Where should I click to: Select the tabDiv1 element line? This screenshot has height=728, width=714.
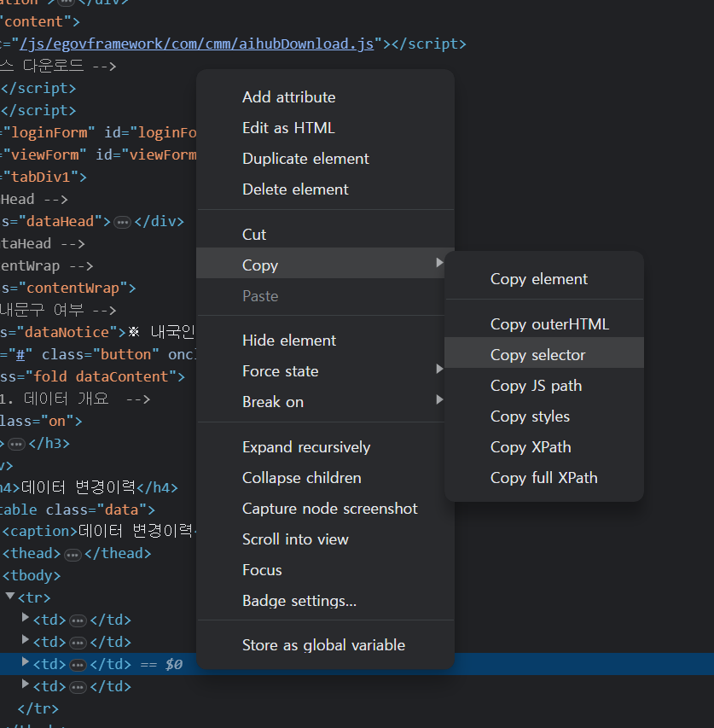click(x=44, y=177)
